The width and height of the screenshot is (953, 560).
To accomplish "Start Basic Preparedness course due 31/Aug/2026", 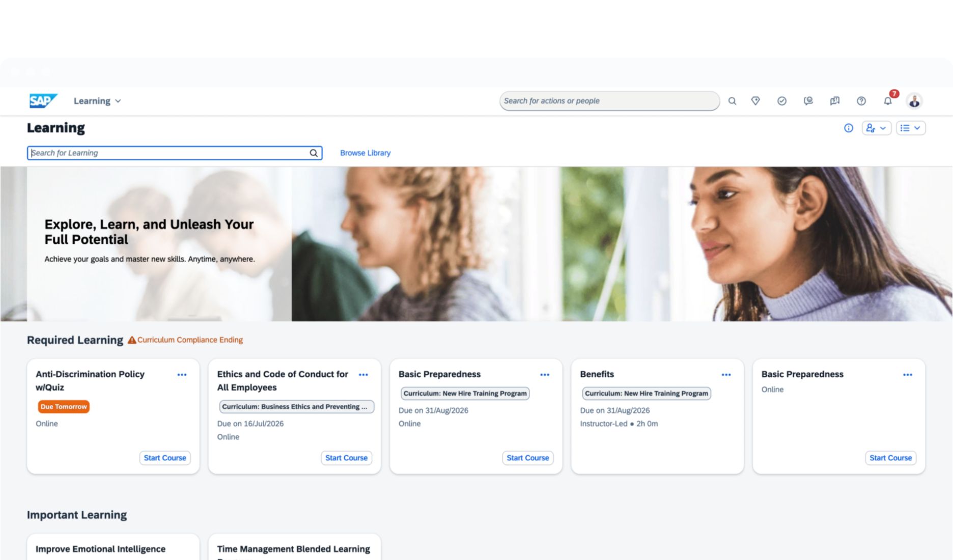I will tap(528, 458).
